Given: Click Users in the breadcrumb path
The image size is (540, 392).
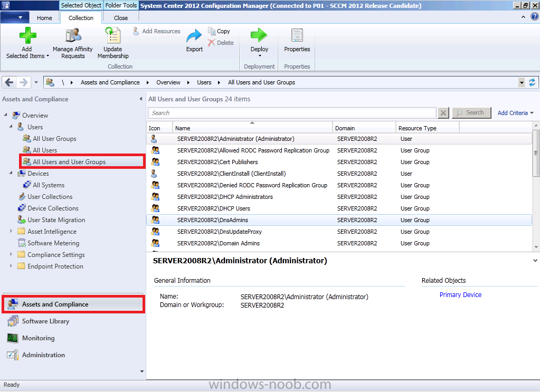Looking at the screenshot, I should [x=204, y=82].
